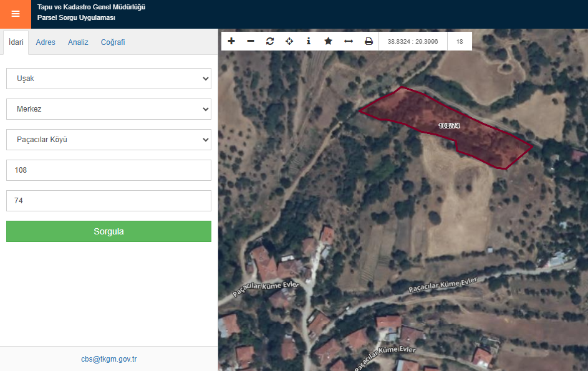
Task: Focus the parcel number field containing 74
Action: point(108,201)
